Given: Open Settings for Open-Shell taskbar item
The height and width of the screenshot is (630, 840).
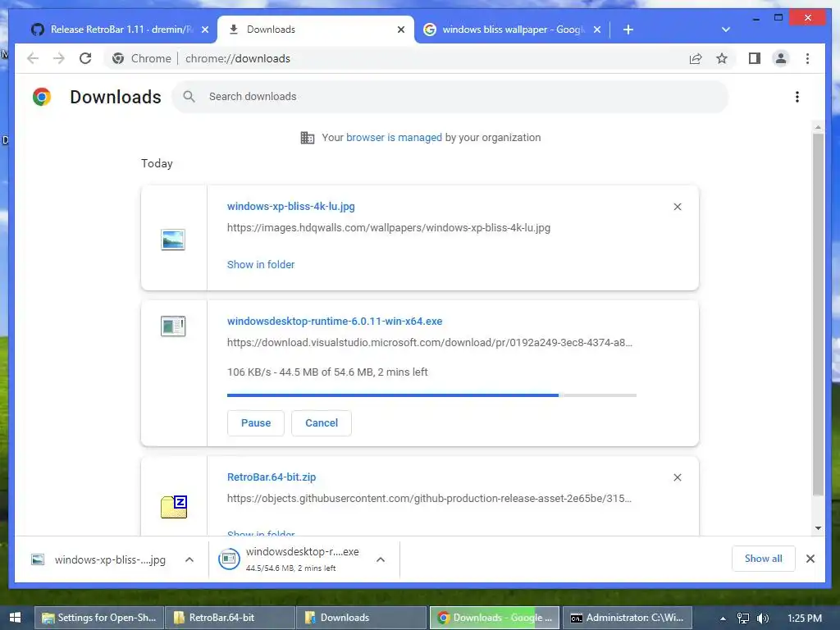Looking at the screenshot, I should [x=99, y=618].
